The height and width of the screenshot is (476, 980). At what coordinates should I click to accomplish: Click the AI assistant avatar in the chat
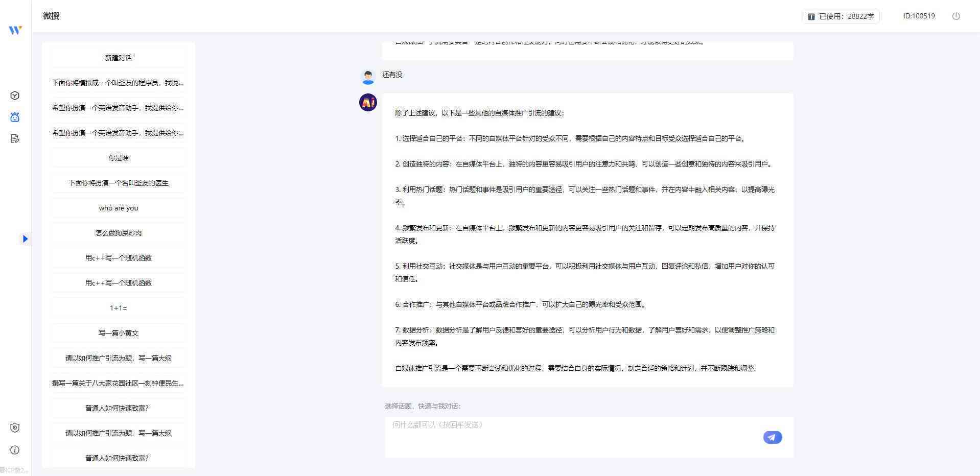367,103
